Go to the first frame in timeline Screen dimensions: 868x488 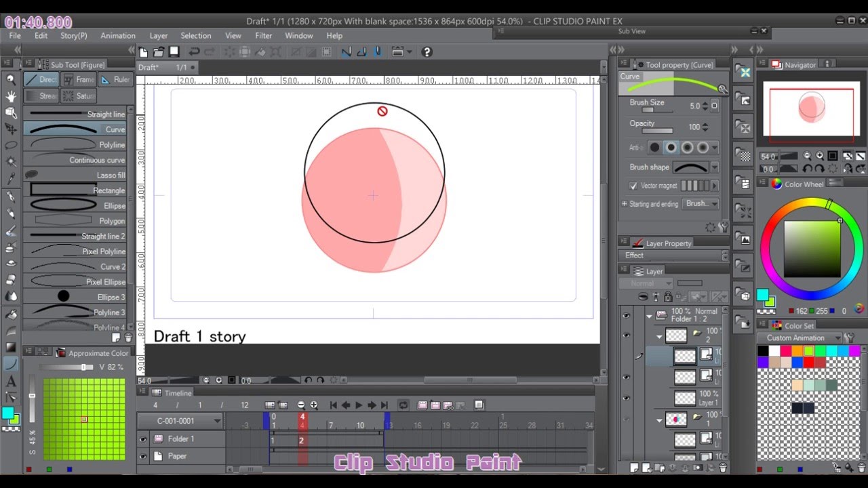[x=333, y=405]
